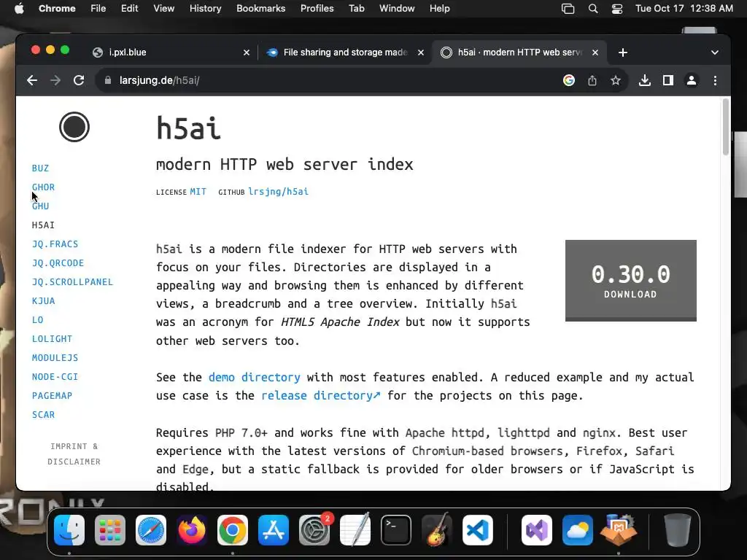This screenshot has height=560, width=747.
Task: Bookmark this page with the star
Action: [616, 80]
